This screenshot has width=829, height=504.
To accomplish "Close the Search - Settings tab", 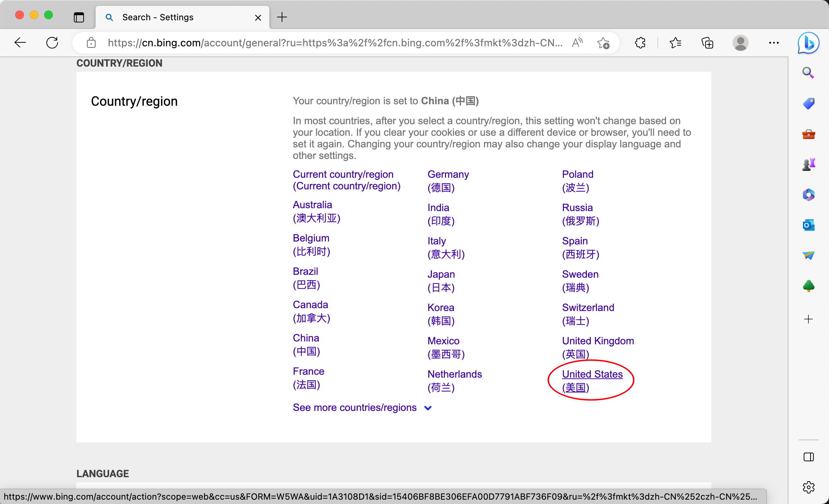I will point(258,17).
